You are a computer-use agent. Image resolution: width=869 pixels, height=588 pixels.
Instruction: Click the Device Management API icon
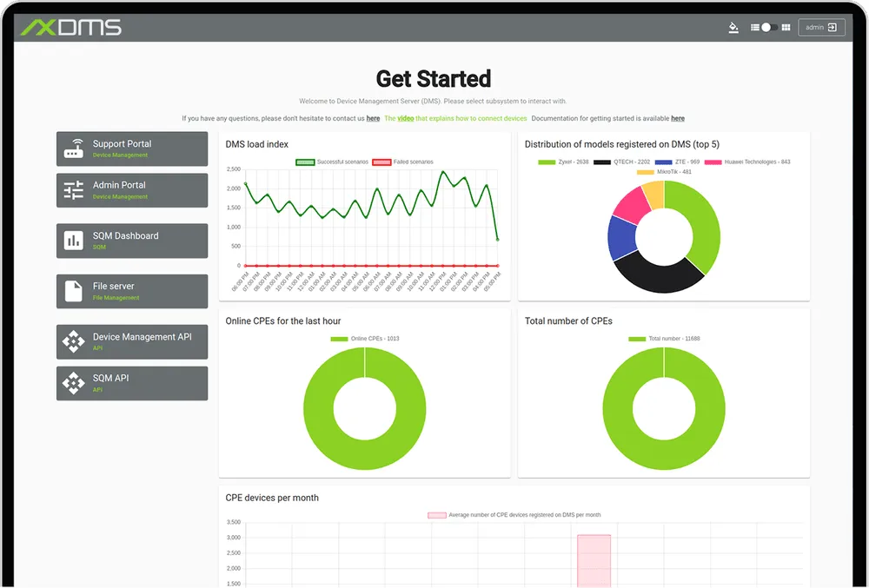pos(74,342)
